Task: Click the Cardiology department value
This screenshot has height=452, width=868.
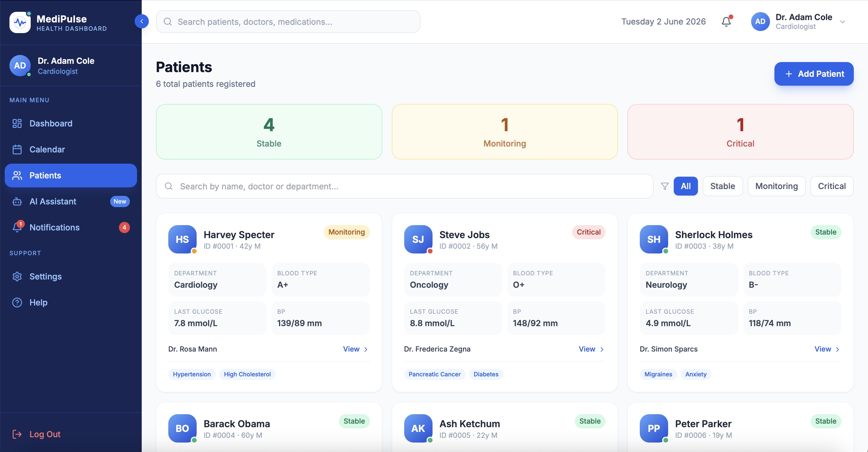Action: (196, 285)
